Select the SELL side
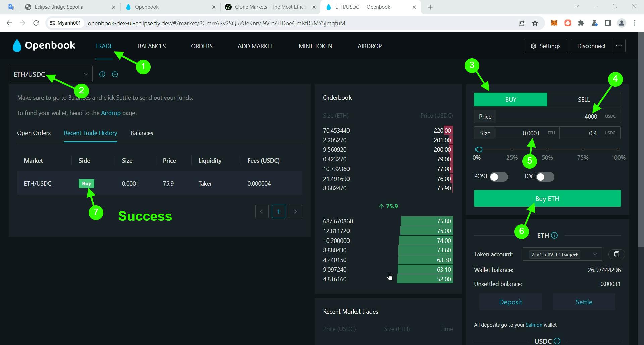 584,99
